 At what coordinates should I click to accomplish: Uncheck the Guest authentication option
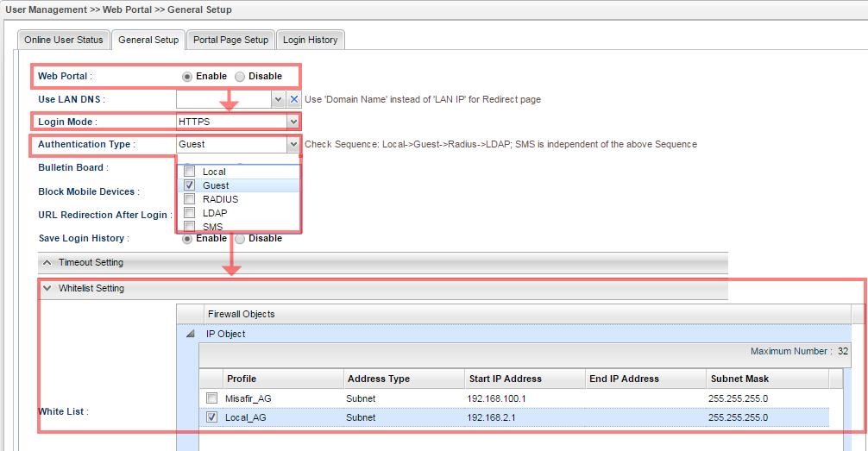(x=189, y=185)
